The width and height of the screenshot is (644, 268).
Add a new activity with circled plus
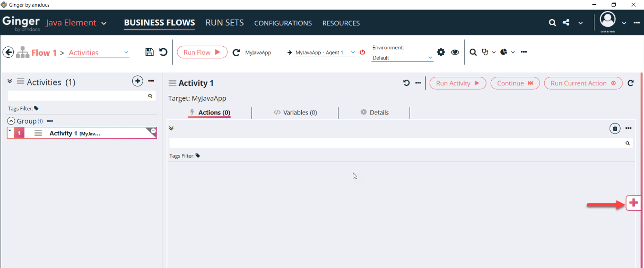click(137, 81)
